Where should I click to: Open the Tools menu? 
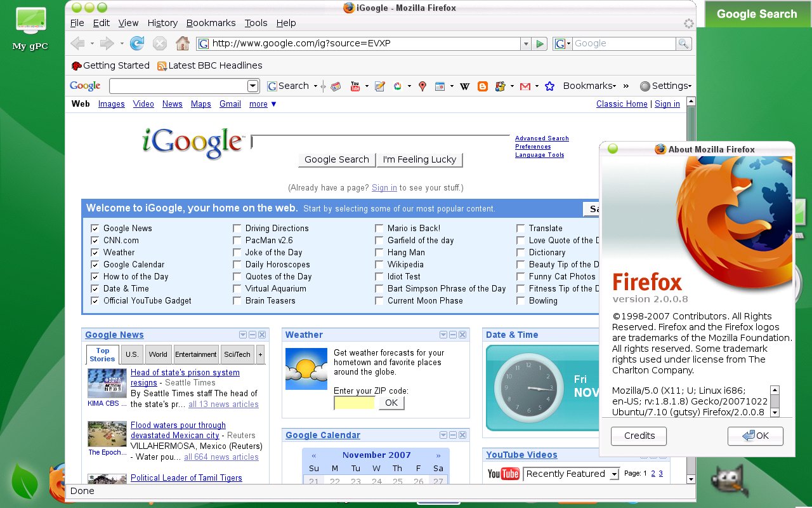tap(256, 23)
